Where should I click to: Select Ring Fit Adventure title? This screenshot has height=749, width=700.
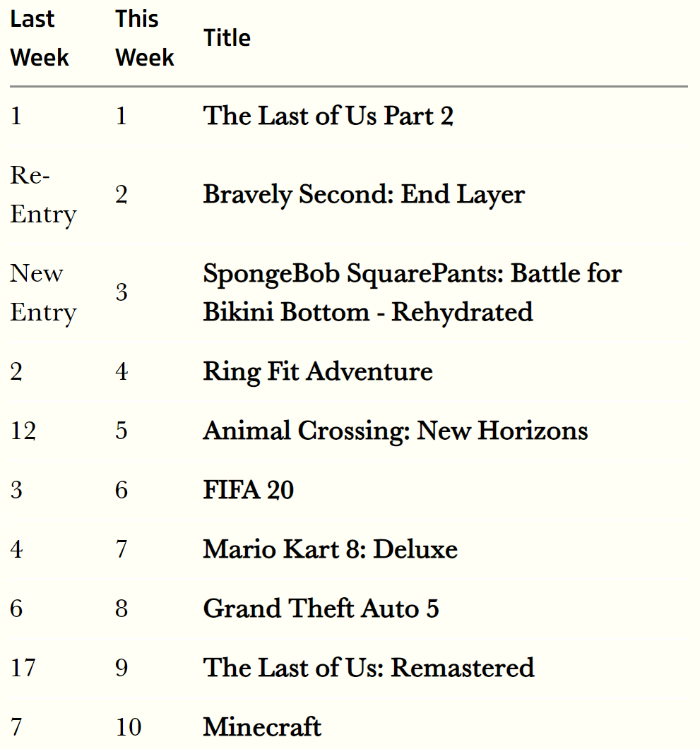click(319, 372)
